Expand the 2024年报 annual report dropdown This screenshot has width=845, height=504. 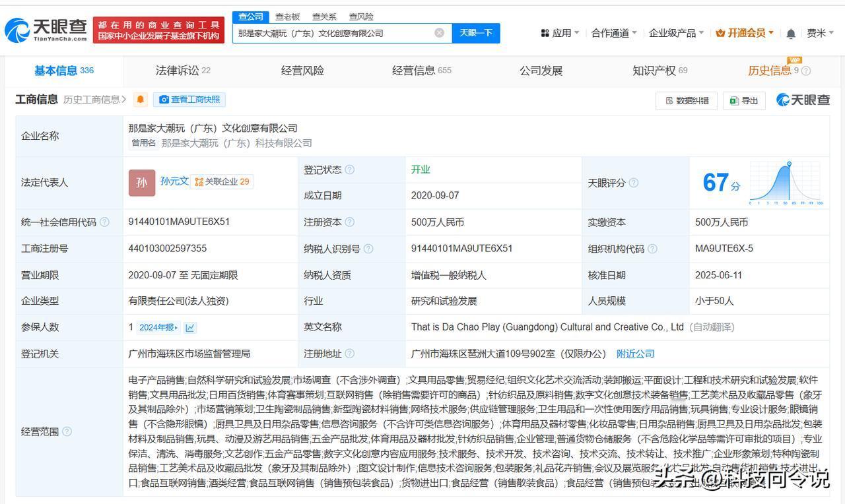coord(158,327)
